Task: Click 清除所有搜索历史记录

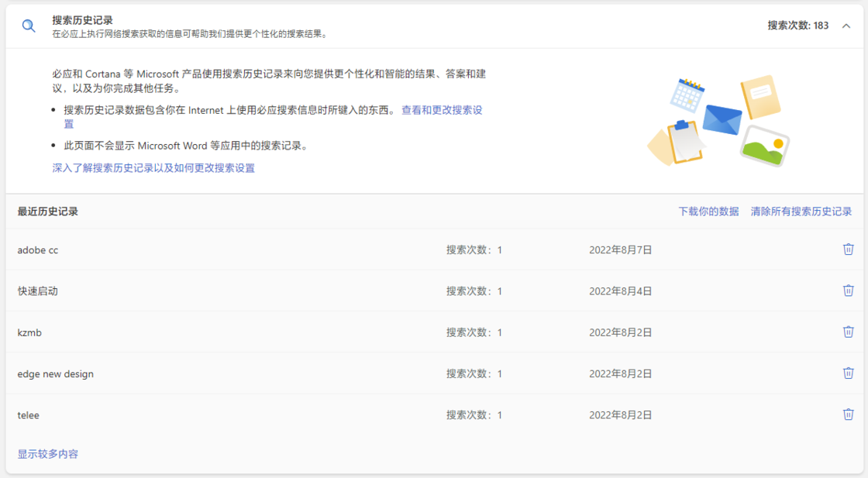Action: pyautogui.click(x=801, y=211)
